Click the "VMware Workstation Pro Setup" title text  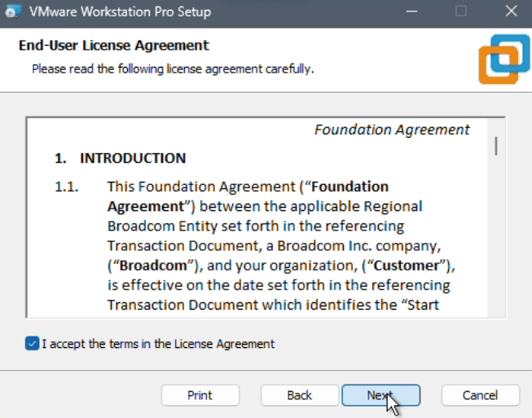(120, 12)
